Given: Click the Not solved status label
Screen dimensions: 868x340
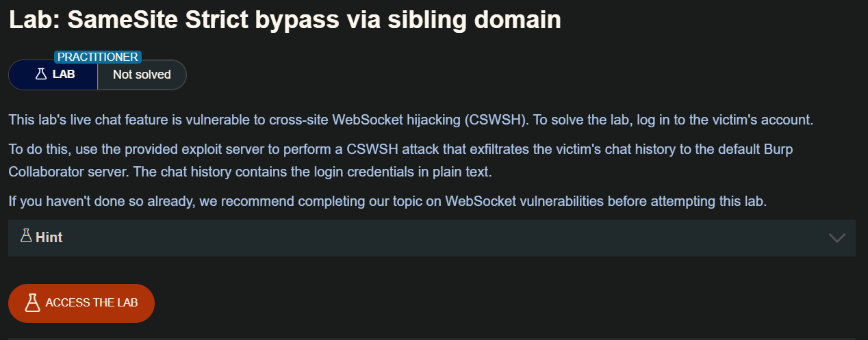Looking at the screenshot, I should (142, 75).
